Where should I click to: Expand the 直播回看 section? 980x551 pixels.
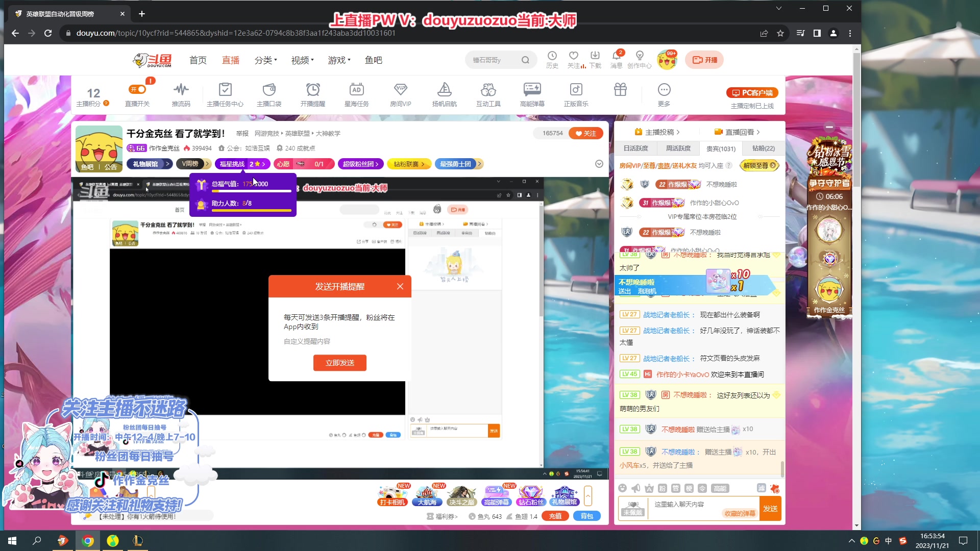737,132
